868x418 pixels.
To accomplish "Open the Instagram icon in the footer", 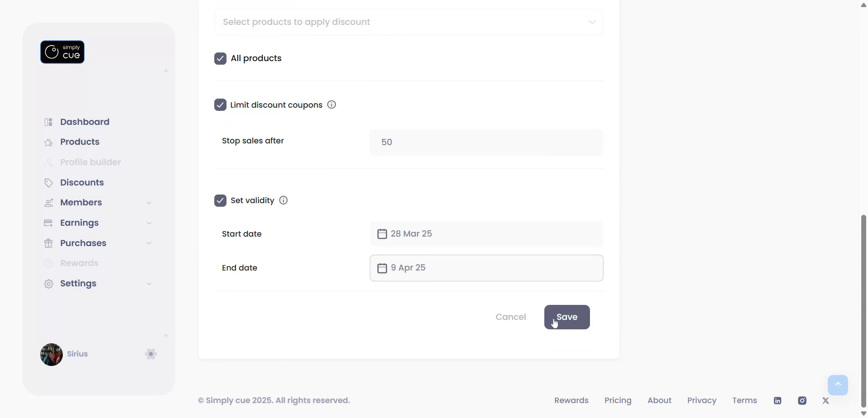I will click(802, 400).
